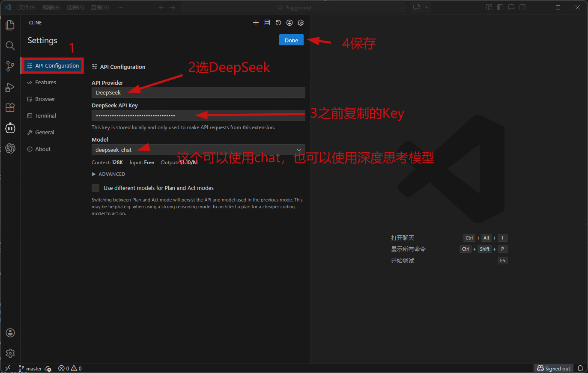Open the Copilot chat dropdown arrow
This screenshot has width=588, height=373.
[x=427, y=7]
